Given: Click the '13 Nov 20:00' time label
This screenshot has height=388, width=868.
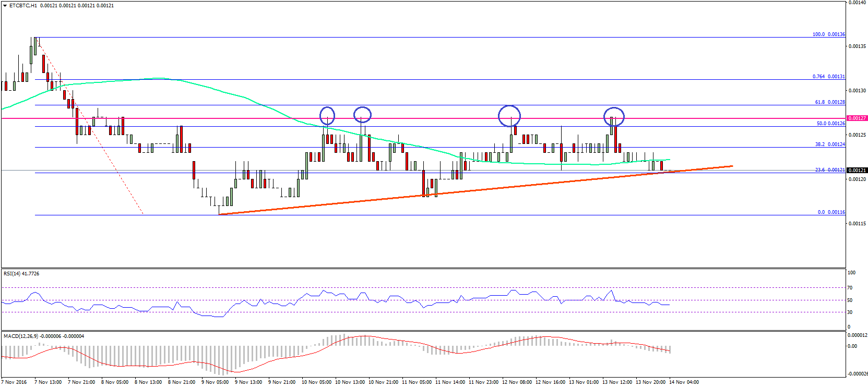Looking at the screenshot, I should 650,382.
